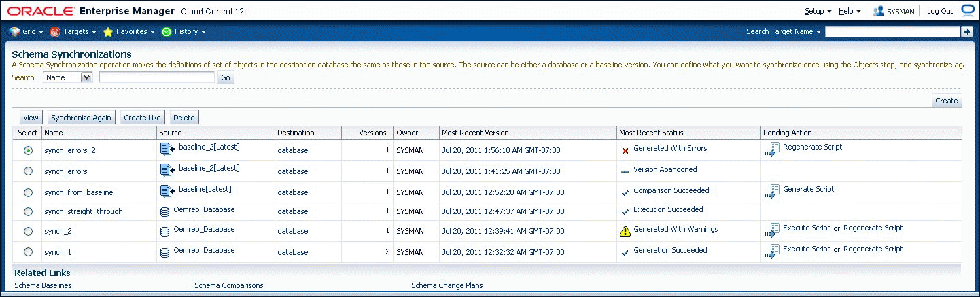This screenshot has height=297, width=980.
Task: Click the SYSMAN user icon
Action: 879,12
